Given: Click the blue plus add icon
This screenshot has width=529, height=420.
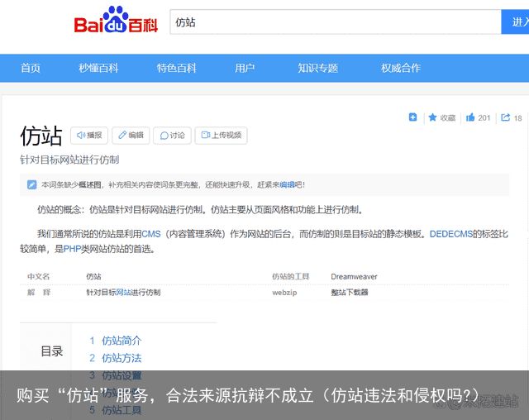Looking at the screenshot, I should coord(412,117).
